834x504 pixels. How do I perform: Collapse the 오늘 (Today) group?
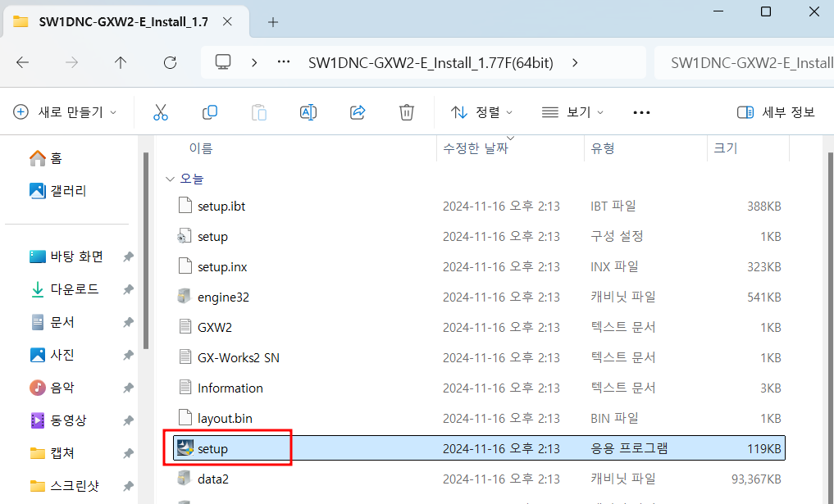[x=171, y=179]
